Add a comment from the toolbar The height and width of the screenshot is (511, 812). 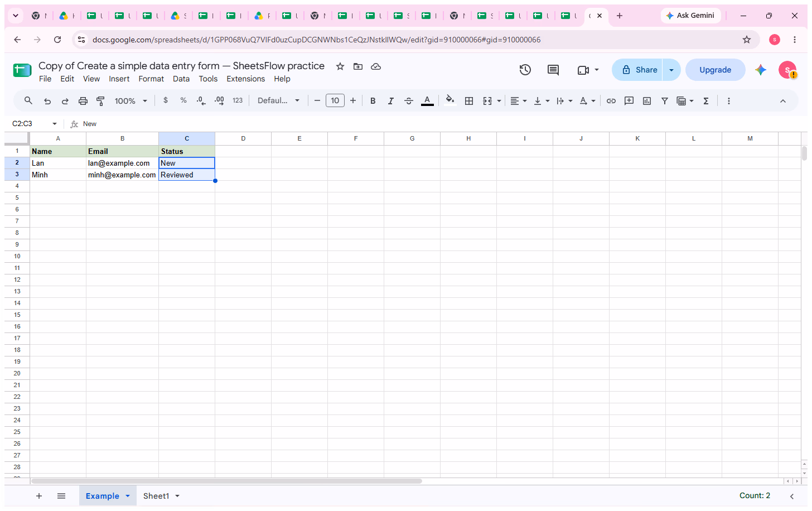tap(629, 101)
